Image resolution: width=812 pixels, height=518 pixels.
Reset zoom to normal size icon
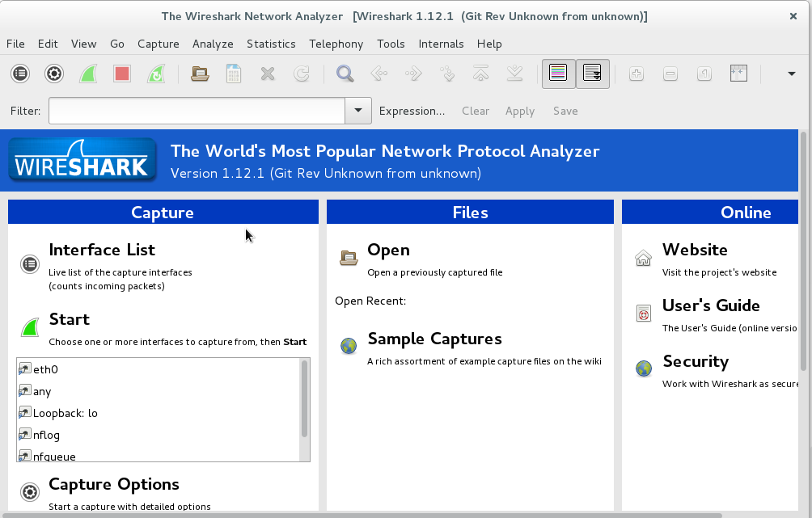pyautogui.click(x=704, y=74)
